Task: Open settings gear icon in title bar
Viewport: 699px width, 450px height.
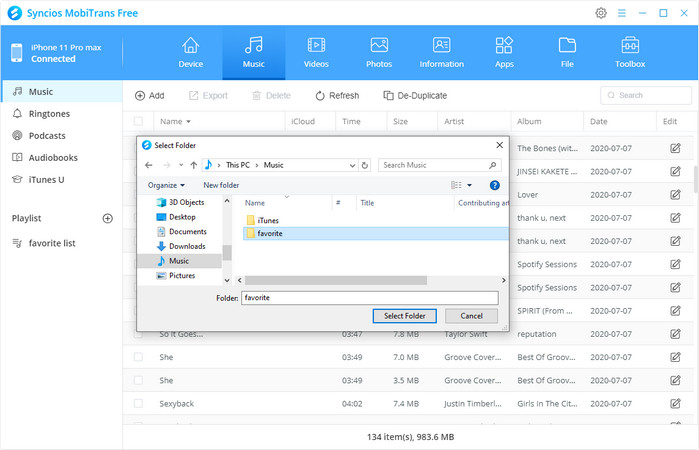Action: 601,13
